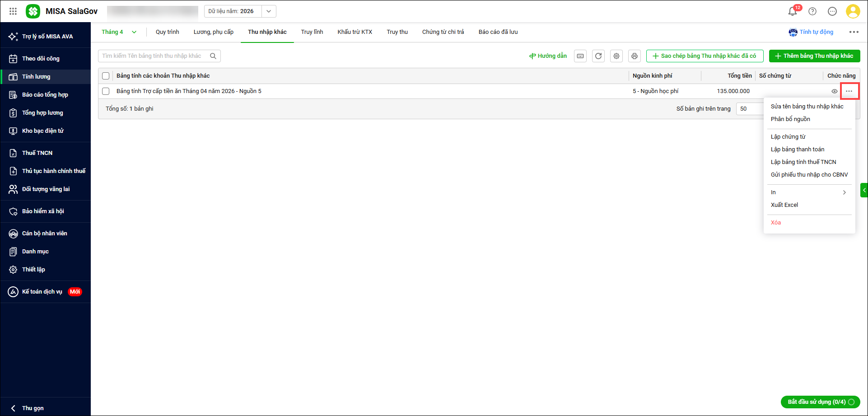The image size is (868, 416).
Task: Expand the In submenu arrow
Action: (x=844, y=192)
